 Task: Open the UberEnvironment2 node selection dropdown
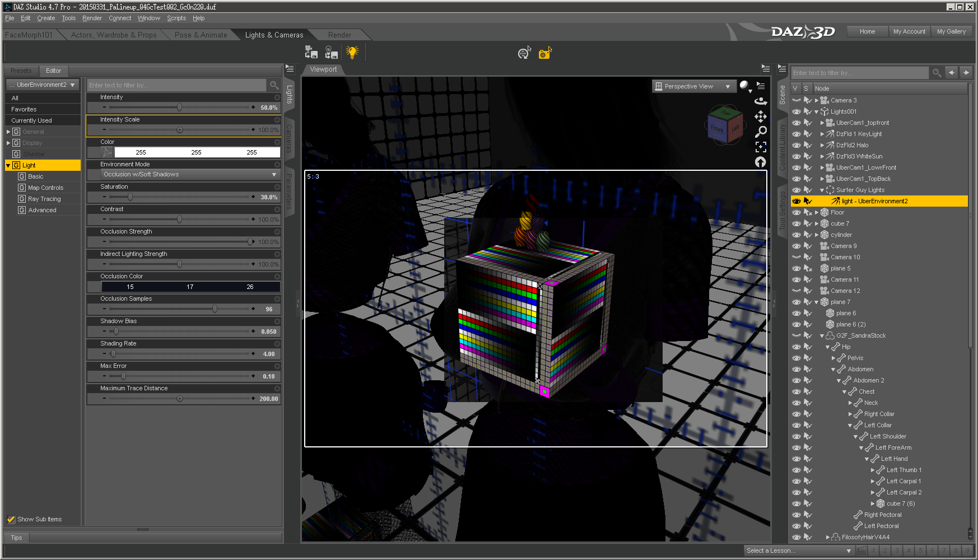(42, 85)
